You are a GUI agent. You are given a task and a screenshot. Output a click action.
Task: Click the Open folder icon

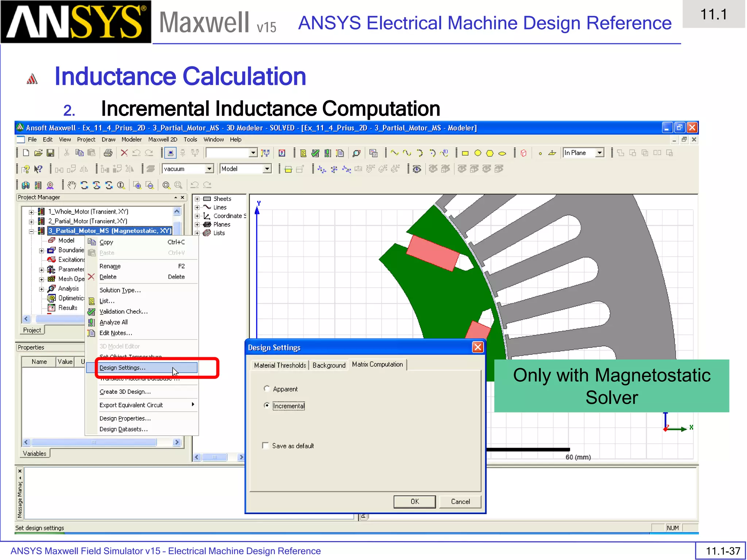click(38, 153)
